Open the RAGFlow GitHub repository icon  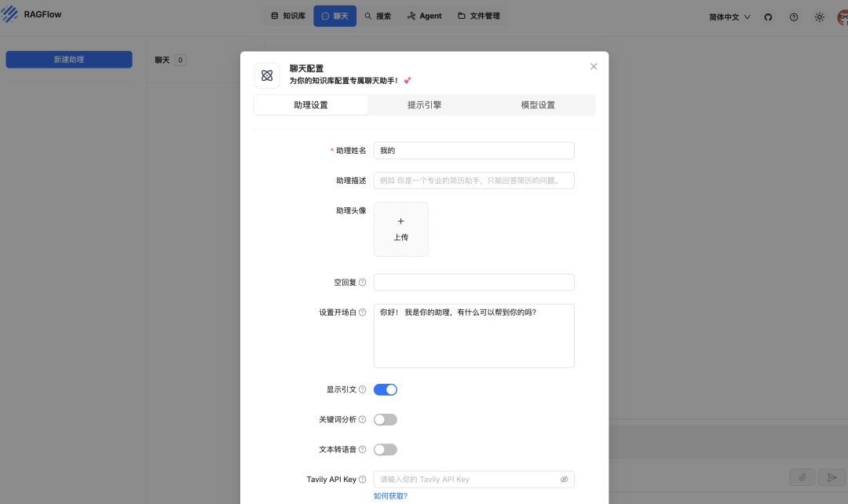(x=768, y=16)
